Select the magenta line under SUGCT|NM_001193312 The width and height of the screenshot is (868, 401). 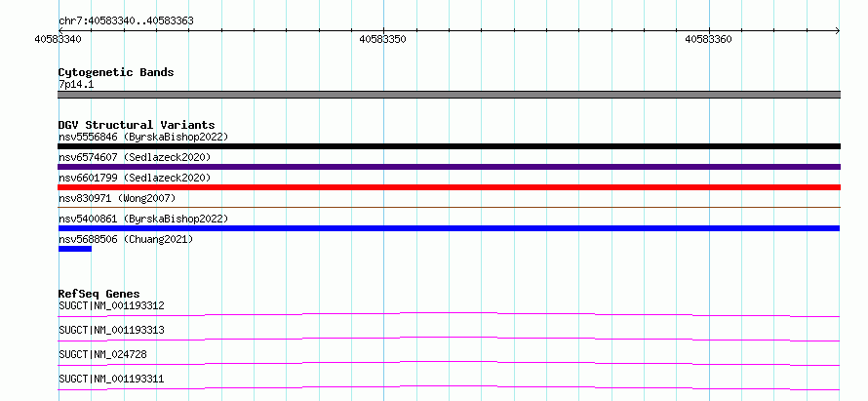449,314
